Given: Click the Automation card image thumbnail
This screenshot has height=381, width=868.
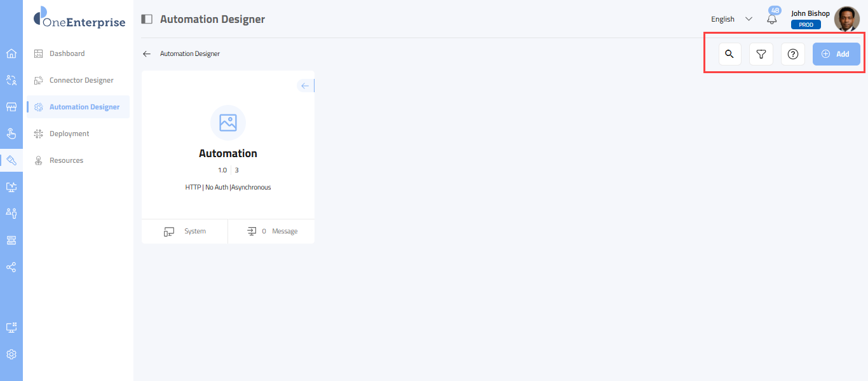Looking at the screenshot, I should 228,123.
